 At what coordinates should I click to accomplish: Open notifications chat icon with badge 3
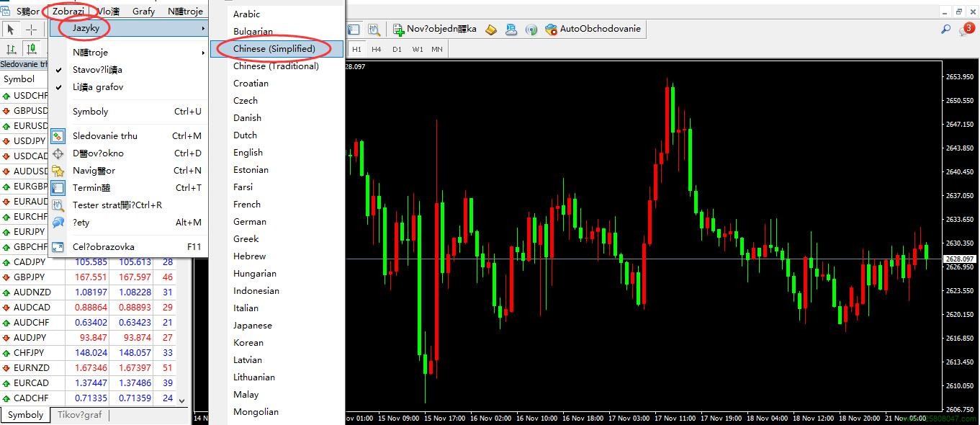(966, 29)
